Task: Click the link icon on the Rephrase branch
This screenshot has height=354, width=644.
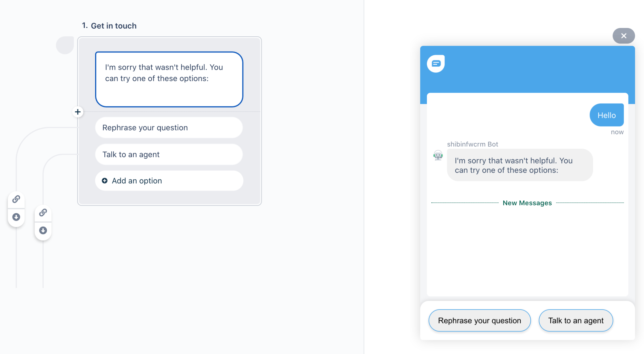Action: click(x=16, y=199)
